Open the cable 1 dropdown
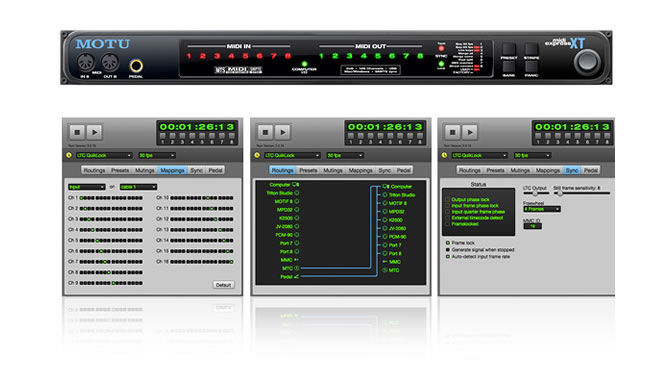 [138, 187]
